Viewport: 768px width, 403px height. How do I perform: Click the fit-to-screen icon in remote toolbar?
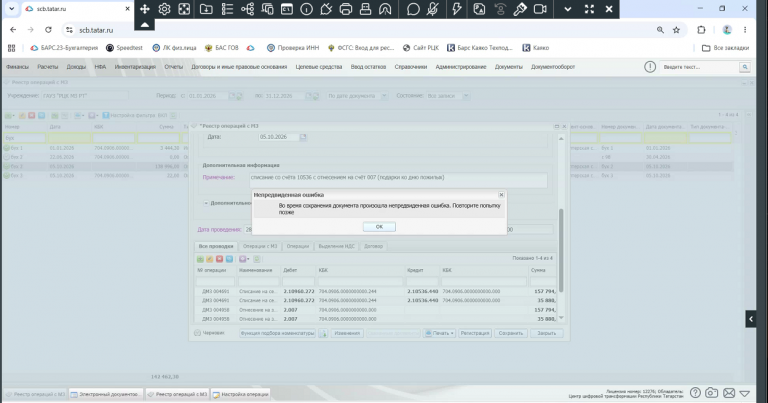pyautogui.click(x=184, y=9)
